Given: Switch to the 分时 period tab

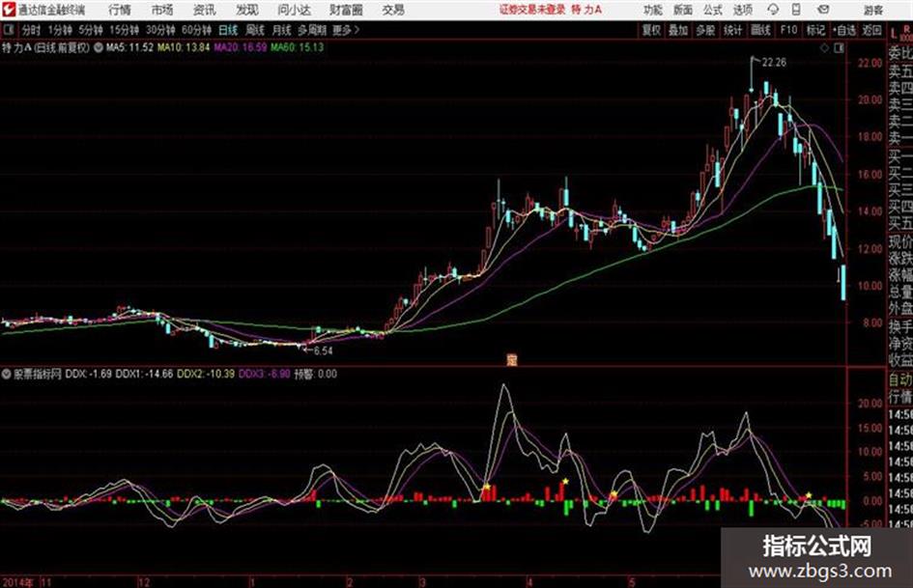Looking at the screenshot, I should 32,30.
